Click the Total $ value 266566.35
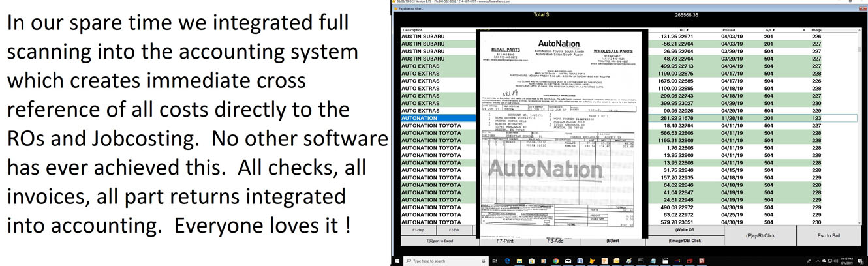Viewport: 868px width, 266px height. [x=687, y=15]
